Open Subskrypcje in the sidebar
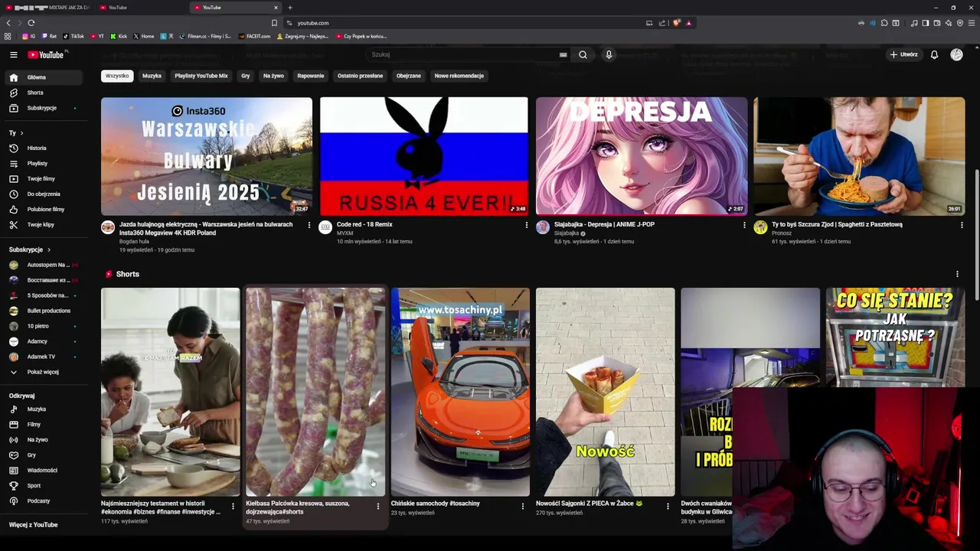 pos(44,108)
